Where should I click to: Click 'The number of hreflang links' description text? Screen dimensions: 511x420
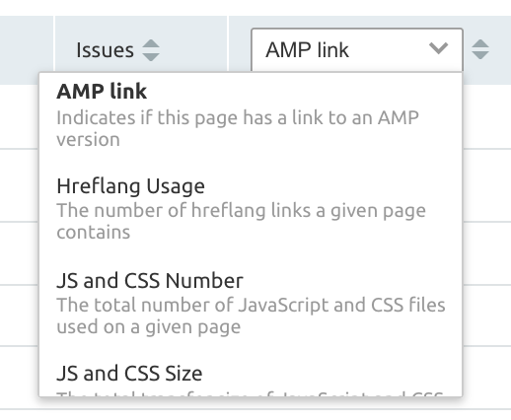click(x=241, y=221)
